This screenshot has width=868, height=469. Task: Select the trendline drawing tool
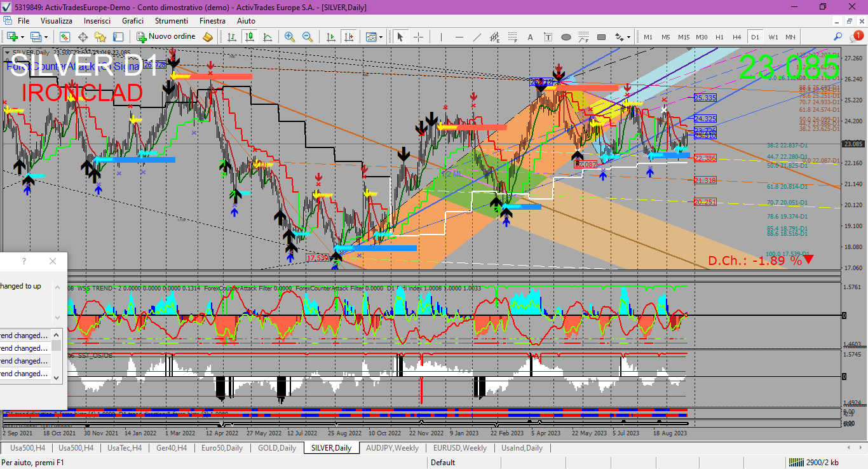[x=477, y=37]
